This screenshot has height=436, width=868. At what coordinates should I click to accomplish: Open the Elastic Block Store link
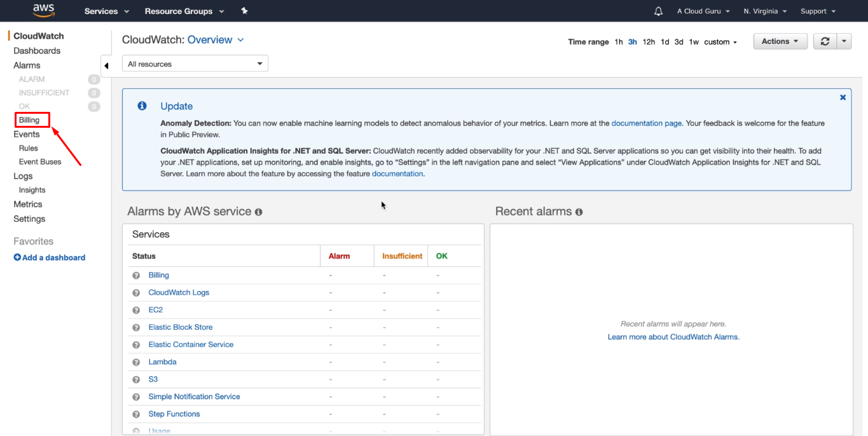[x=181, y=327]
